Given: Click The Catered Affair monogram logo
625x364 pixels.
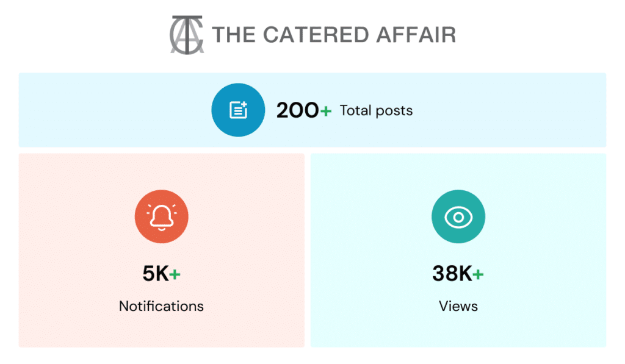Looking at the screenshot, I should click(x=187, y=35).
